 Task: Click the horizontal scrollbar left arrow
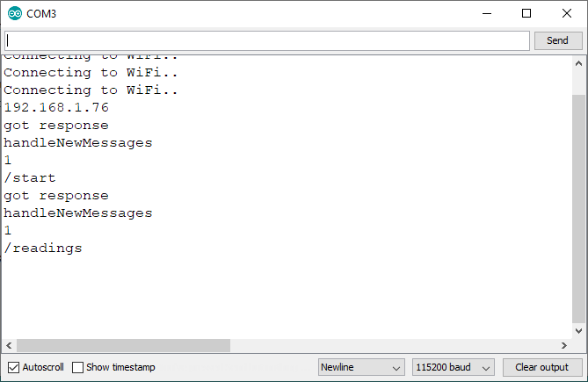[9, 346]
